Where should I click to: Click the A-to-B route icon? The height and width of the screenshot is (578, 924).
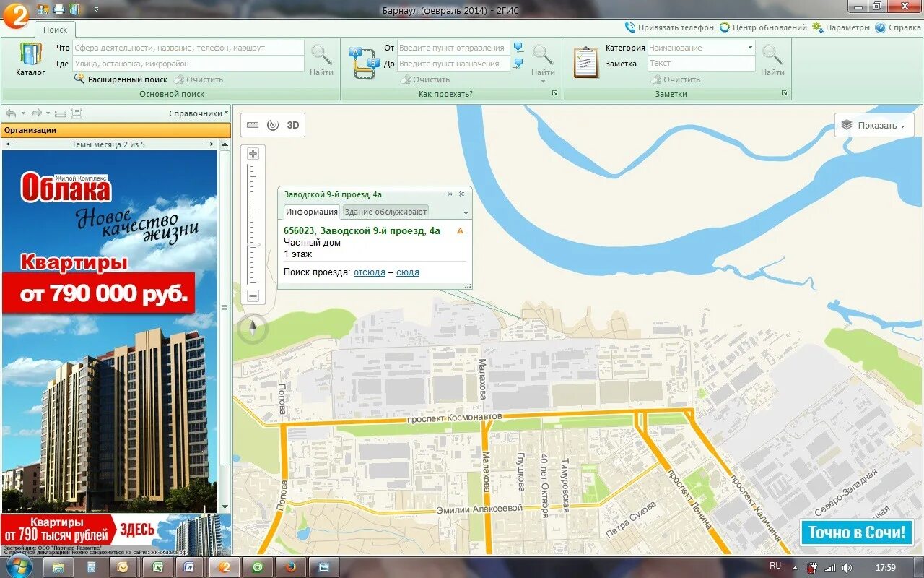point(364,62)
